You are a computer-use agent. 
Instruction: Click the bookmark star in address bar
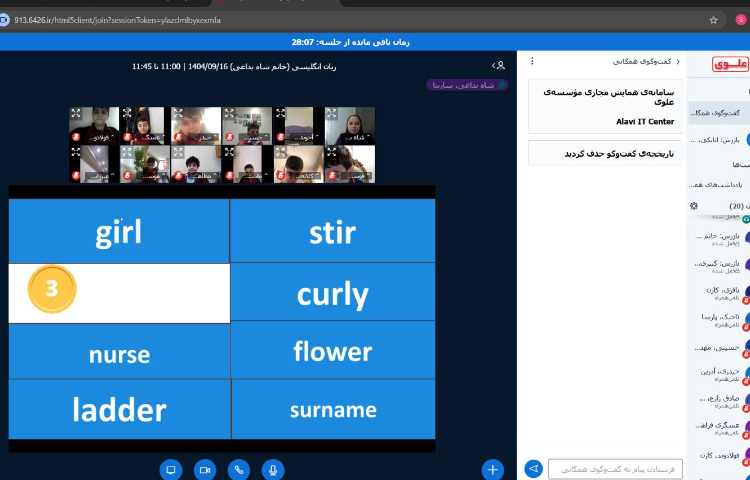[713, 19]
